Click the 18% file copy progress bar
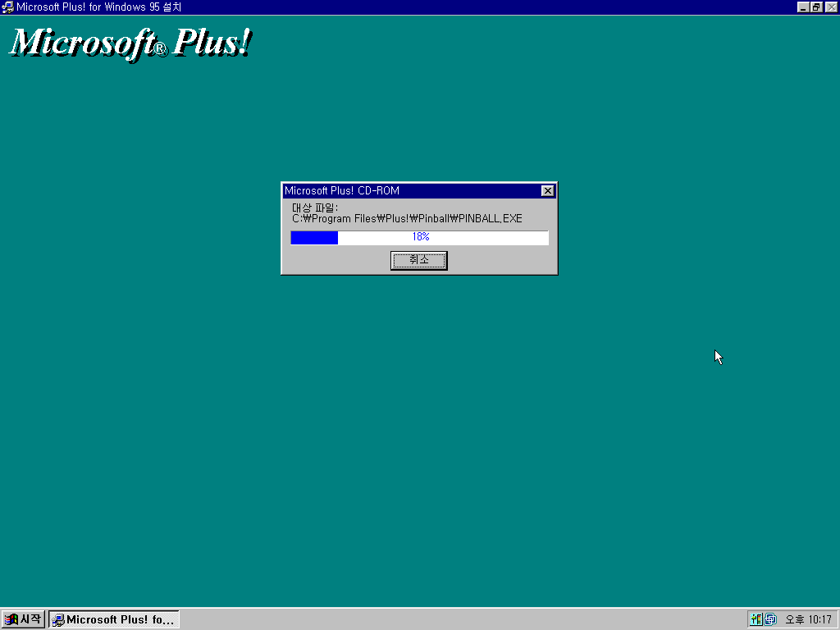 coord(419,237)
